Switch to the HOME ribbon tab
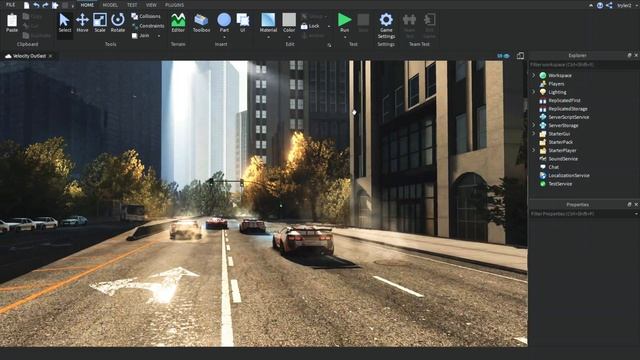640x360 pixels. point(87,5)
